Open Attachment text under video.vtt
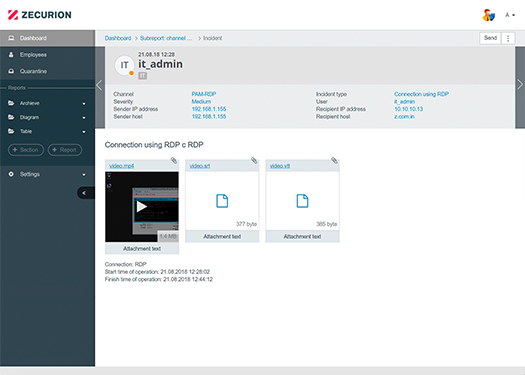The width and height of the screenshot is (525, 375). pos(302,236)
